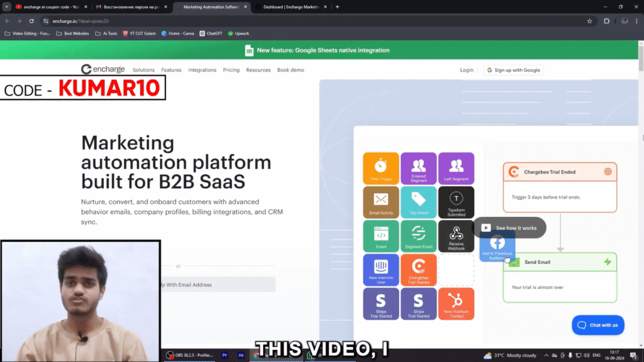Select the Email Activity icon
Viewport: 644px width, 362px height.
tap(380, 202)
